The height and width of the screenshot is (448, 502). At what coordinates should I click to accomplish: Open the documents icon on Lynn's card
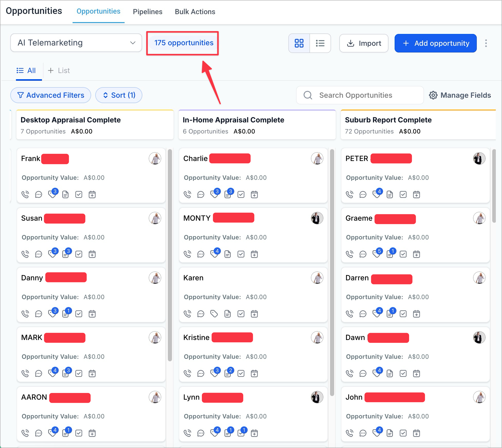(228, 433)
